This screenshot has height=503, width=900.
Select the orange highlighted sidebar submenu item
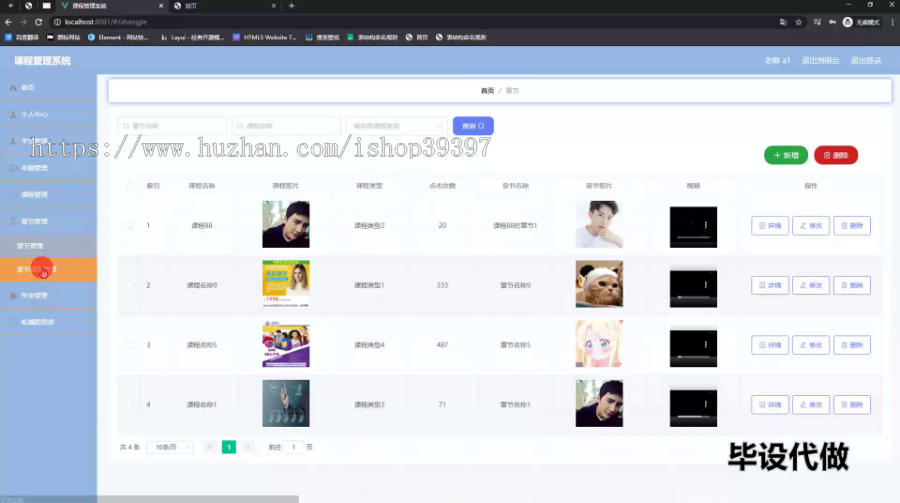pos(48,269)
